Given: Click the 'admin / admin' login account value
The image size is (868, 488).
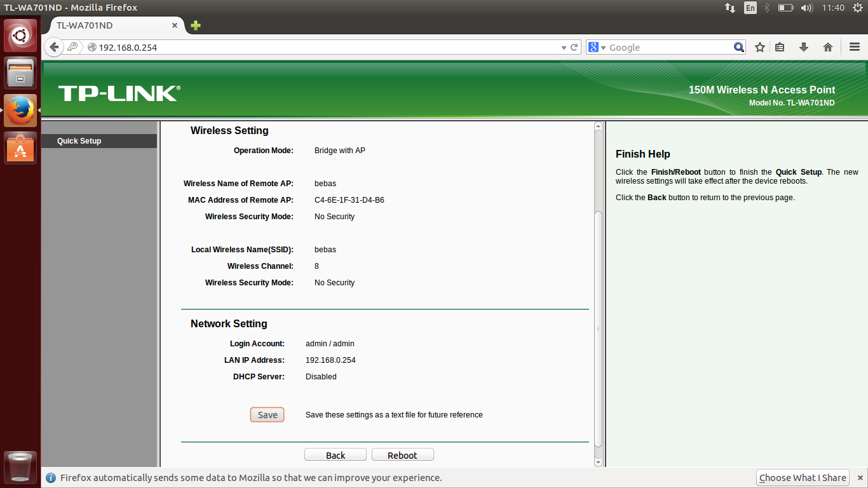Looking at the screenshot, I should point(330,344).
